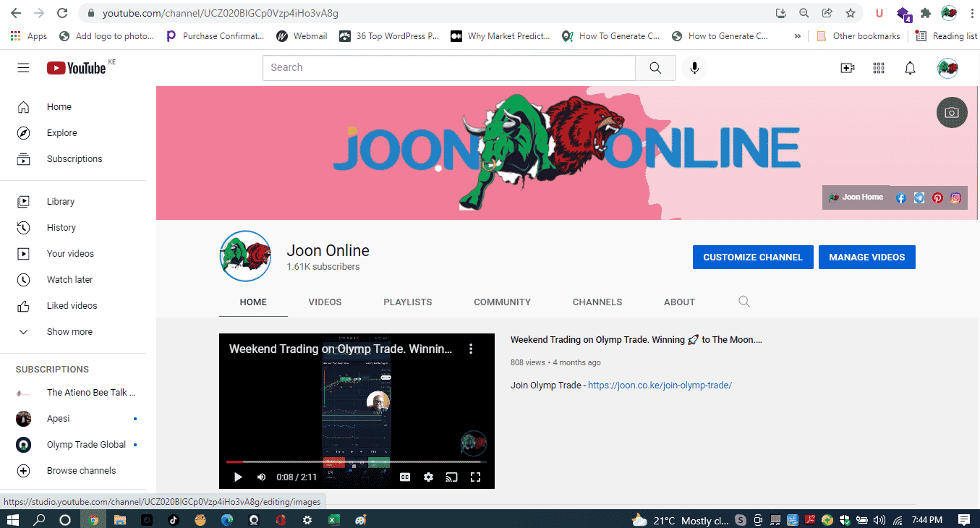Open the Chrome extensions puzzle icon

click(925, 13)
